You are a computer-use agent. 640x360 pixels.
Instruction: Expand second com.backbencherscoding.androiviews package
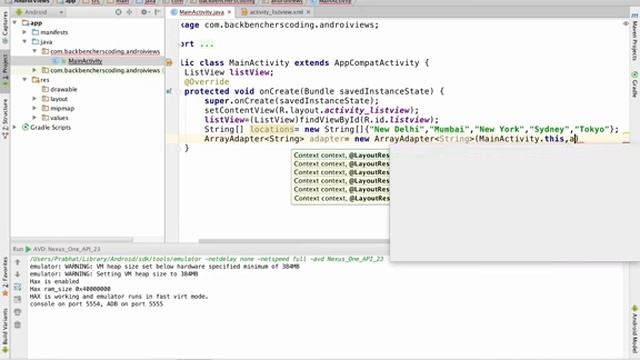pyautogui.click(x=34, y=70)
